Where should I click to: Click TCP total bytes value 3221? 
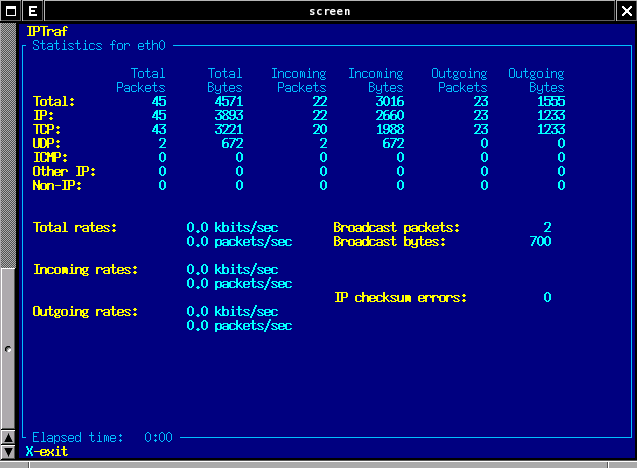[x=229, y=129]
